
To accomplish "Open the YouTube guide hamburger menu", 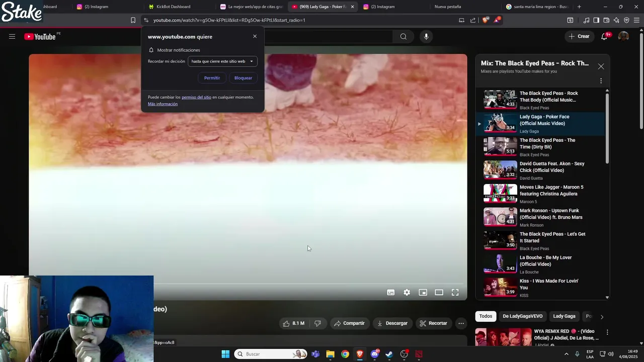I will click(x=12, y=36).
